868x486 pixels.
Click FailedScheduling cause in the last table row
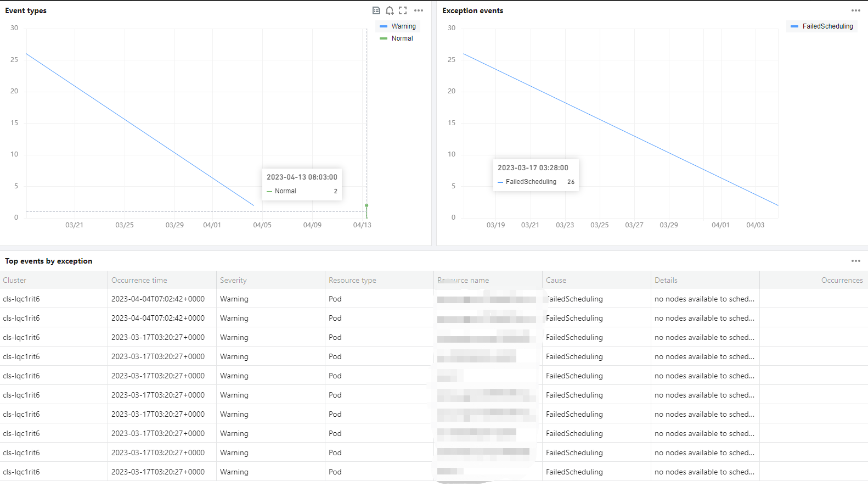(x=574, y=472)
